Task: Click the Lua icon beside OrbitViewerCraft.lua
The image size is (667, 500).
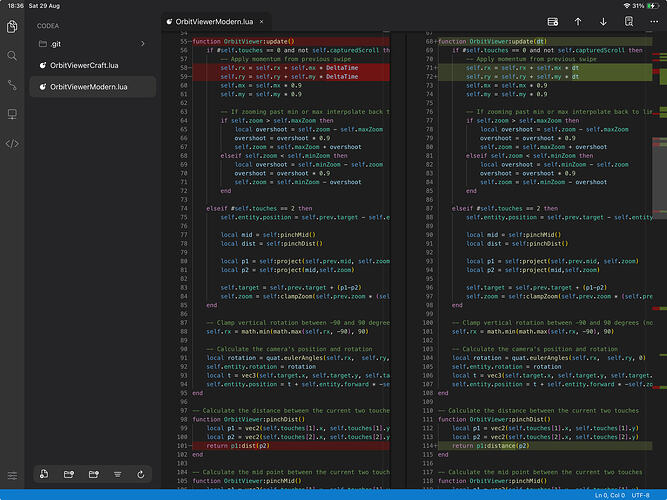Action: [x=43, y=65]
